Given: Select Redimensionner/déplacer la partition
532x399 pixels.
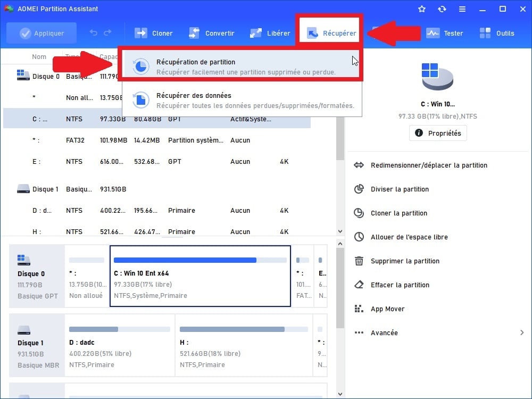Looking at the screenshot, I should click(429, 165).
